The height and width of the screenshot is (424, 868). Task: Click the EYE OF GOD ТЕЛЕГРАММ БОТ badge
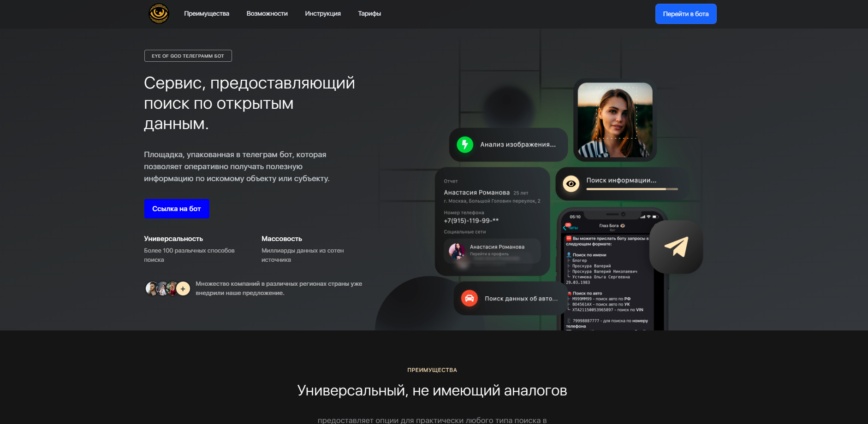[188, 56]
